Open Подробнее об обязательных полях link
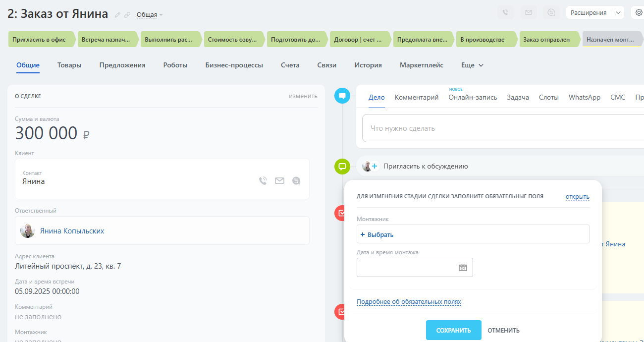The width and height of the screenshot is (644, 342). click(409, 301)
